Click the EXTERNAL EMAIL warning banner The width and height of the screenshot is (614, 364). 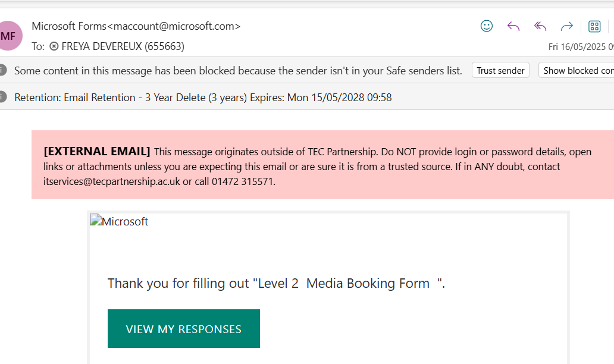pyautogui.click(x=322, y=165)
